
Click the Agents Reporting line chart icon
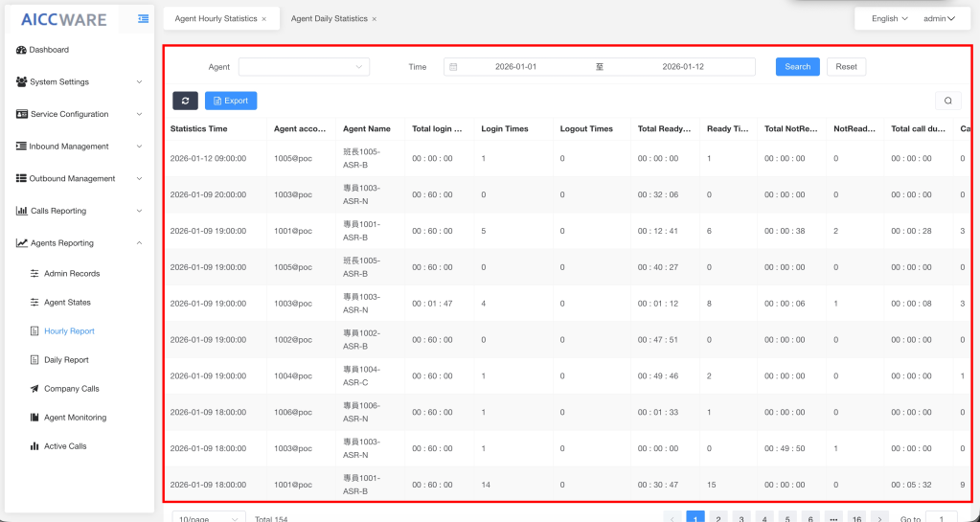[22, 243]
